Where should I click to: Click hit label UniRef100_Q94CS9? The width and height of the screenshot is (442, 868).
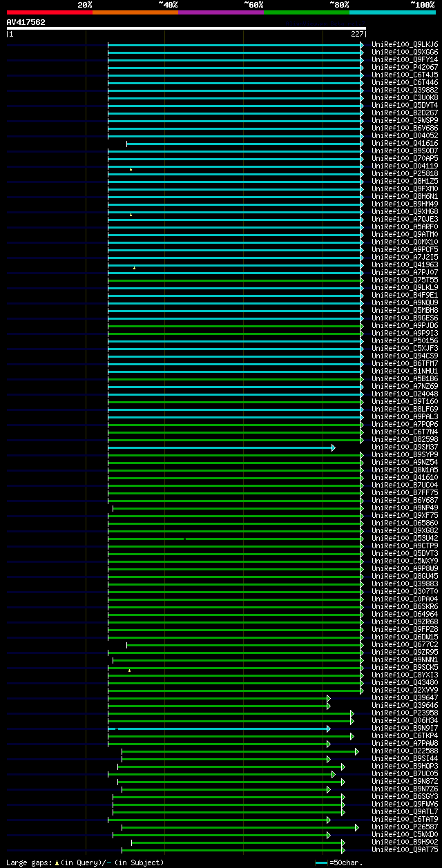click(x=405, y=356)
